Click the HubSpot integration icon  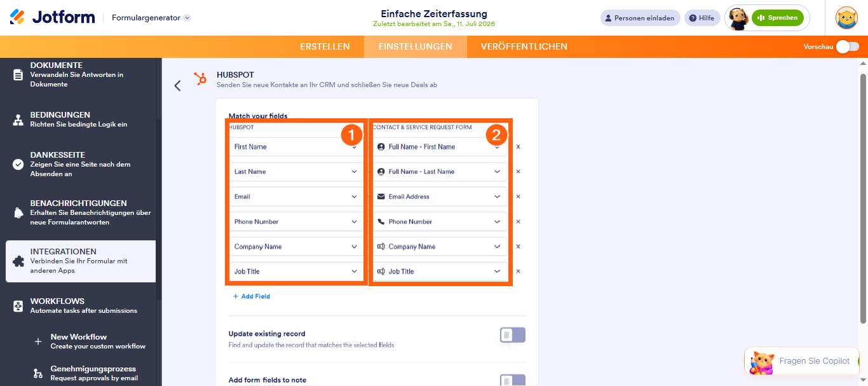[x=200, y=78]
